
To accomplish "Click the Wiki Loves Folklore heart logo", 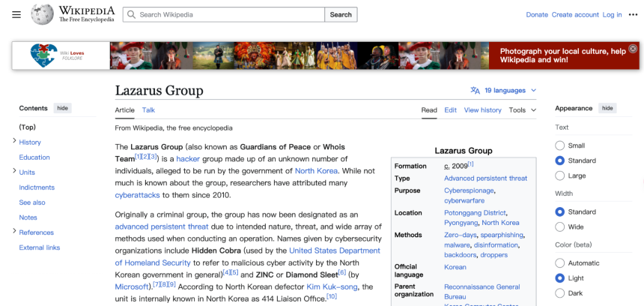I will coord(43,55).
